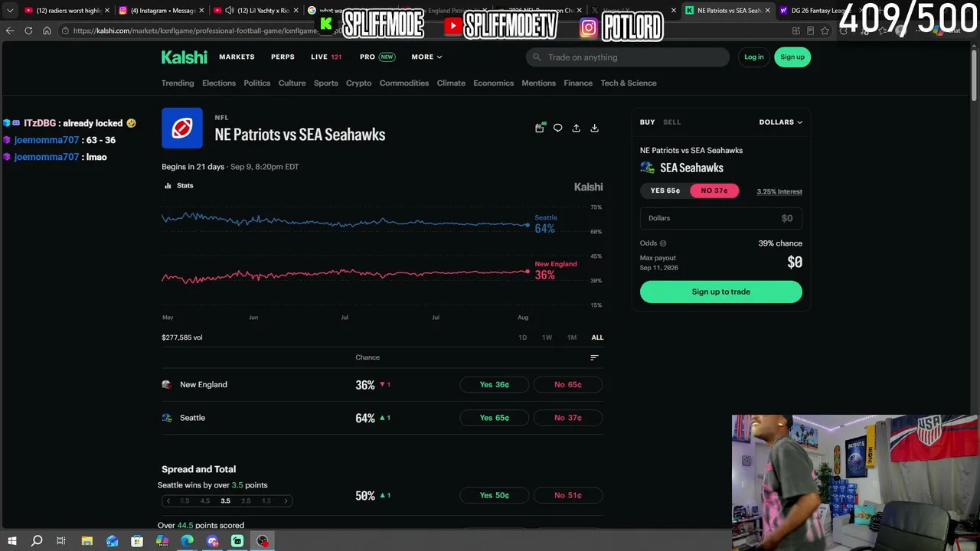Open Microsoft Edge from the taskbar

tap(188, 541)
